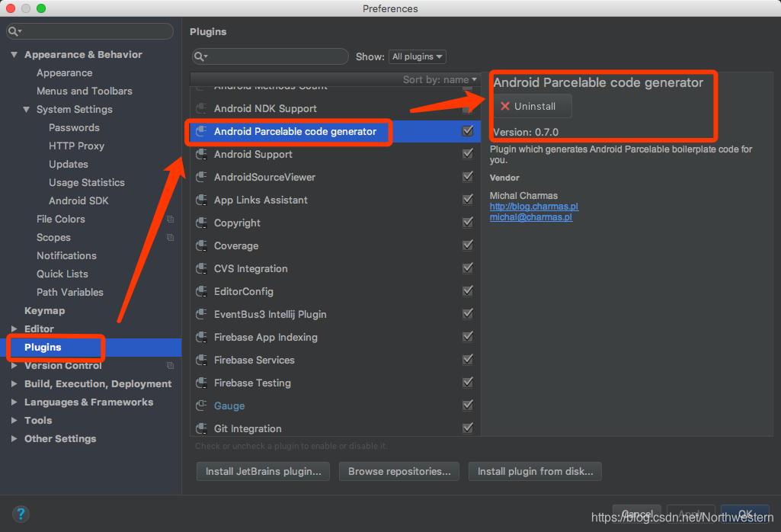Viewport: 781px width, 532px height.
Task: Click the plugin icon beside Android Parcelable code generator
Action: coord(201,132)
